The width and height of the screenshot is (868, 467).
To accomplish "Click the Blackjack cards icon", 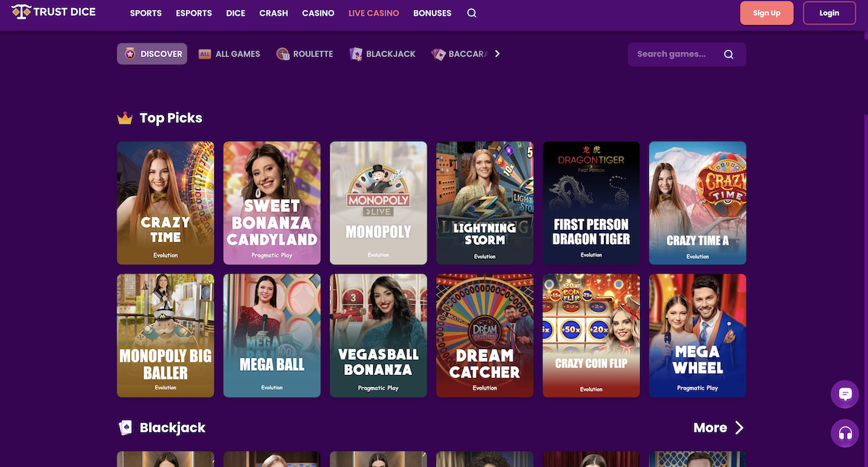I will pos(356,54).
